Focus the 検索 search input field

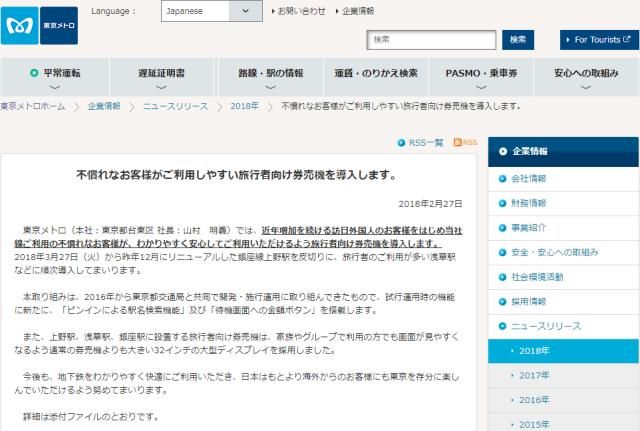pos(431,40)
